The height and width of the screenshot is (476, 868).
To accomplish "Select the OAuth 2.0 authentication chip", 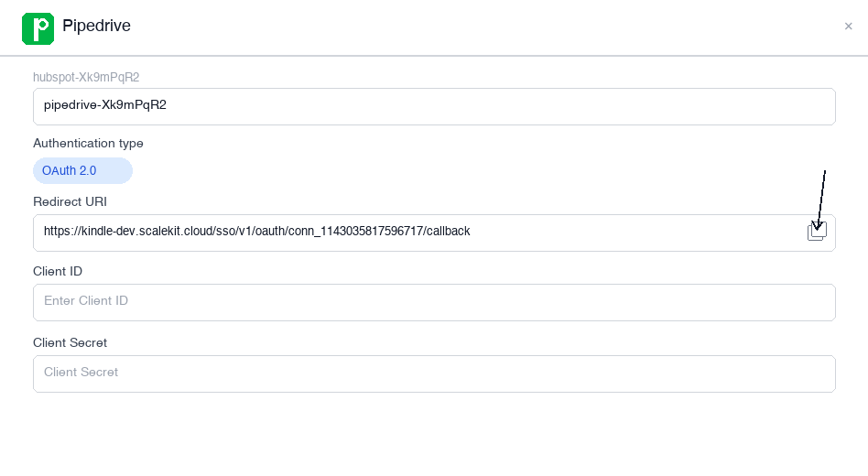I will [x=82, y=170].
